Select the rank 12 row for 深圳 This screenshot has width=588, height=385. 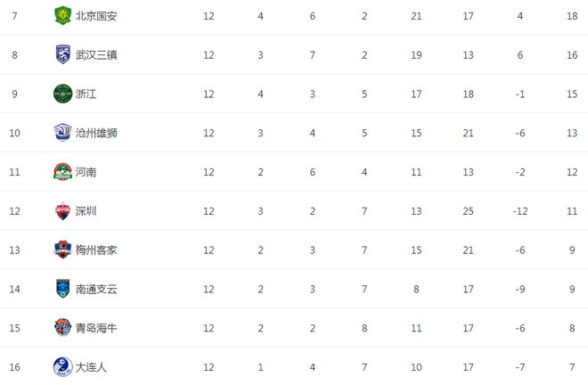[x=294, y=211]
